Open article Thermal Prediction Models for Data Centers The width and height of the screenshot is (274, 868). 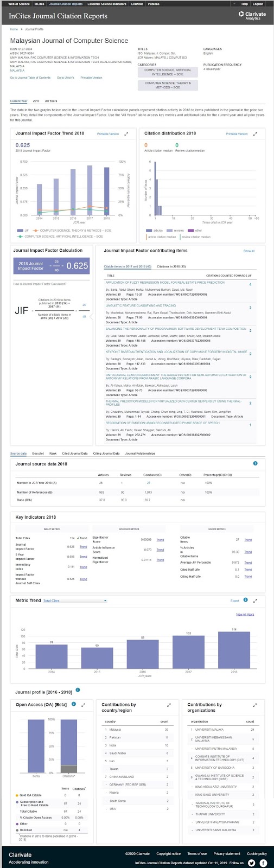pos(174,403)
